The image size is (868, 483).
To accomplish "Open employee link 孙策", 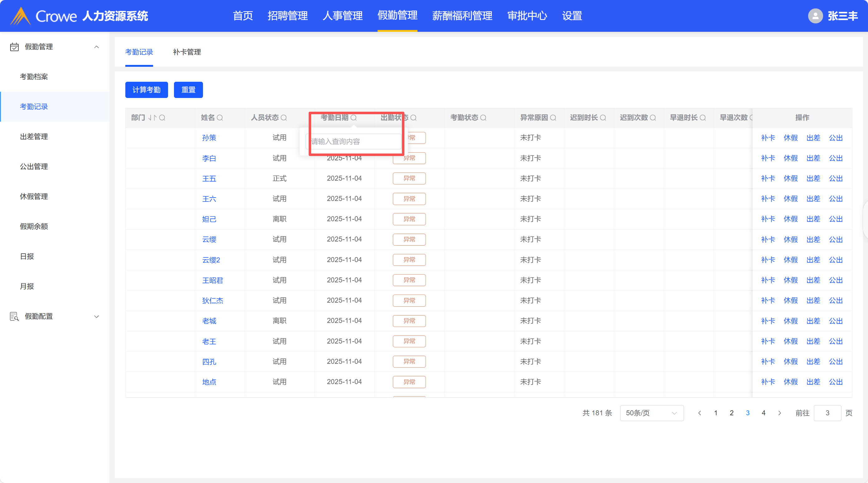I will point(209,138).
